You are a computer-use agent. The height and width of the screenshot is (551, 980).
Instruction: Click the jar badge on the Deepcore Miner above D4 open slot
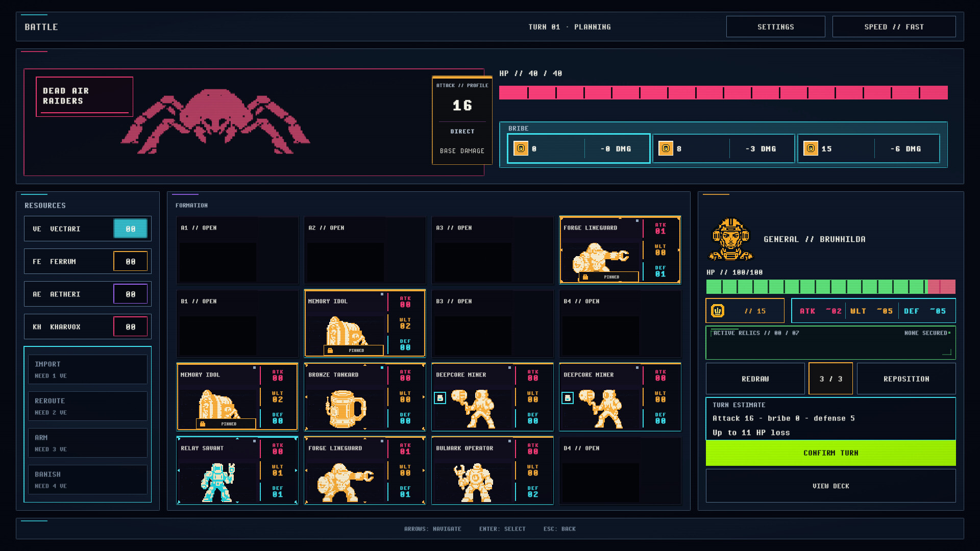[568, 398]
